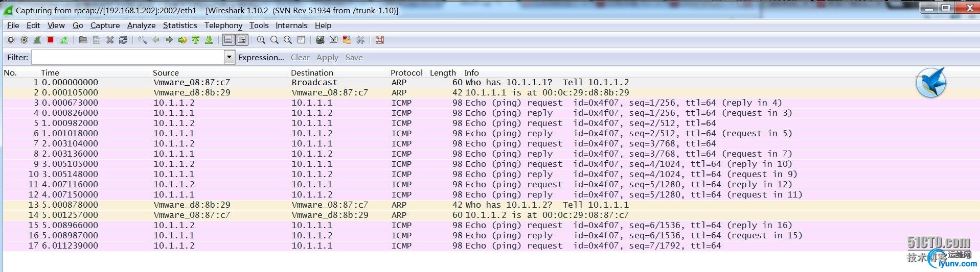Open the View menu

[x=56, y=26]
